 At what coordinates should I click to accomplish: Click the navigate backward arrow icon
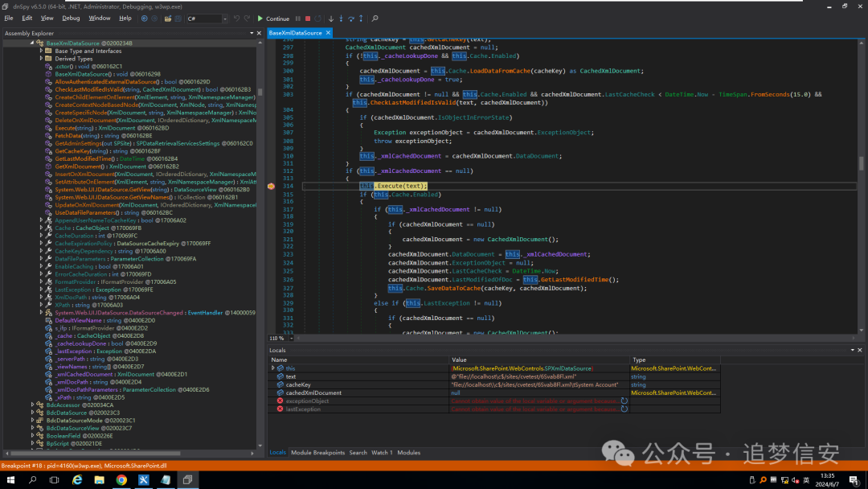(x=145, y=18)
